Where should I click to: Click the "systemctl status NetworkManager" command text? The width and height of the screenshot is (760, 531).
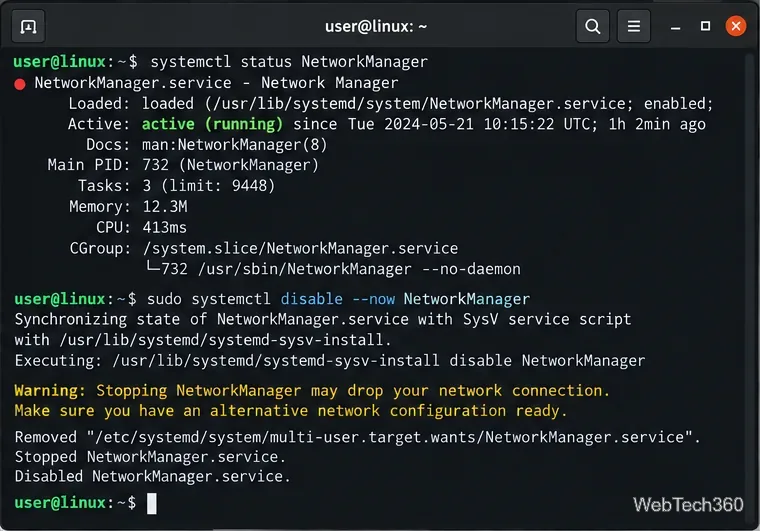click(x=289, y=62)
